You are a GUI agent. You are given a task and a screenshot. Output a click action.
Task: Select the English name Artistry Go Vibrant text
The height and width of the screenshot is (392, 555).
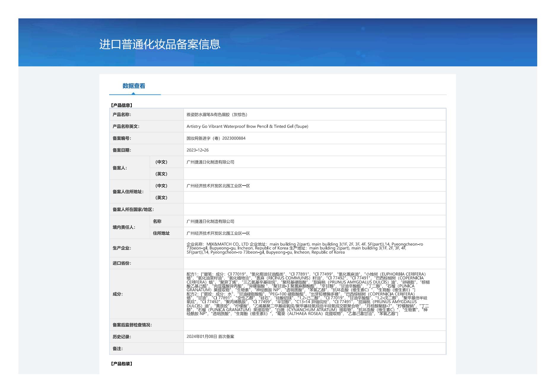(x=247, y=127)
